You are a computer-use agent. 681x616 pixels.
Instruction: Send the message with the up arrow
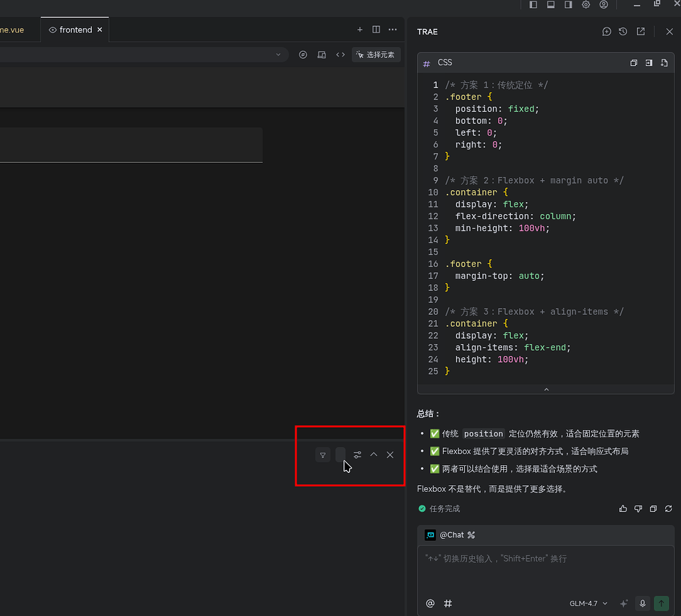(x=662, y=603)
